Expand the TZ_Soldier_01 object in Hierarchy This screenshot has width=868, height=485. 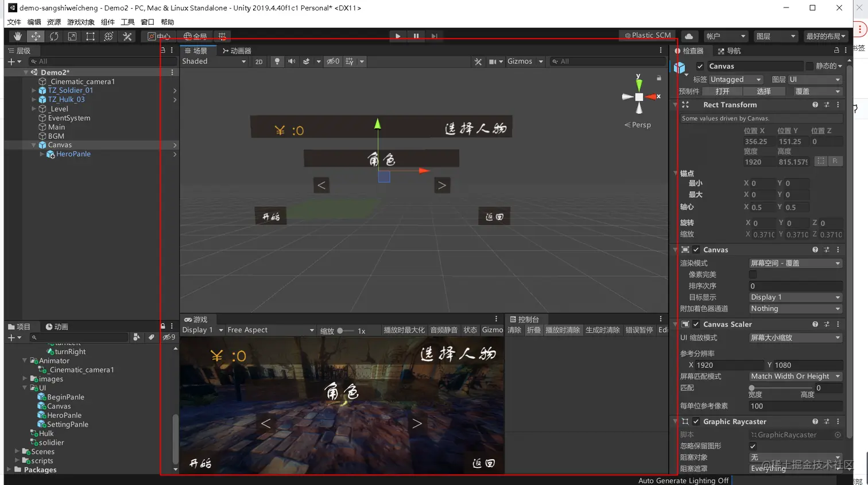[34, 90]
